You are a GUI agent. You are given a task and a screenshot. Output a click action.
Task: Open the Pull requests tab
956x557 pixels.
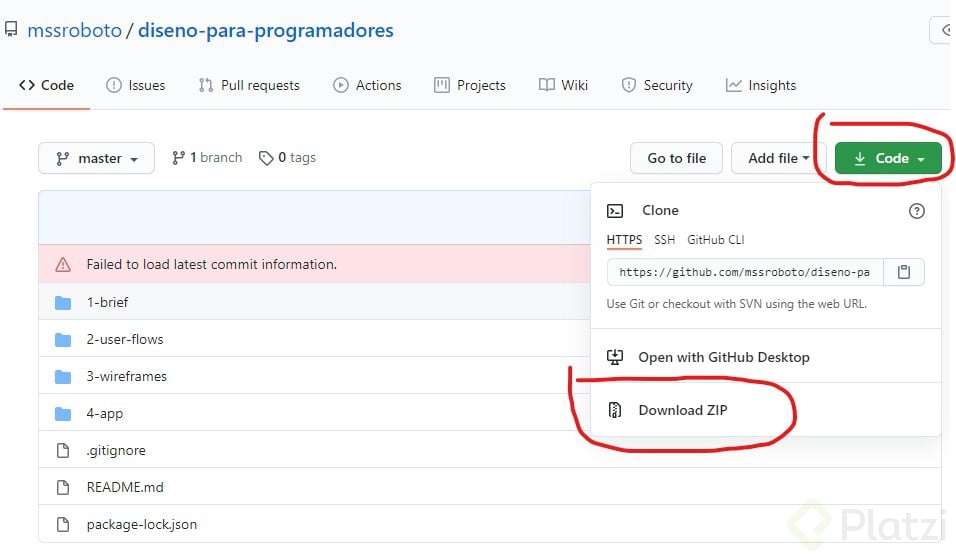pyautogui.click(x=249, y=85)
